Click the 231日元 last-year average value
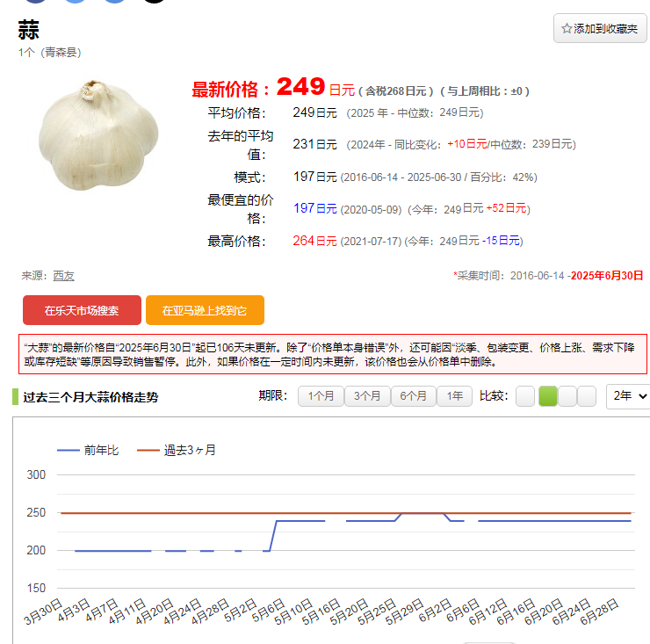Image resolution: width=650 pixels, height=644 pixels. (x=314, y=144)
